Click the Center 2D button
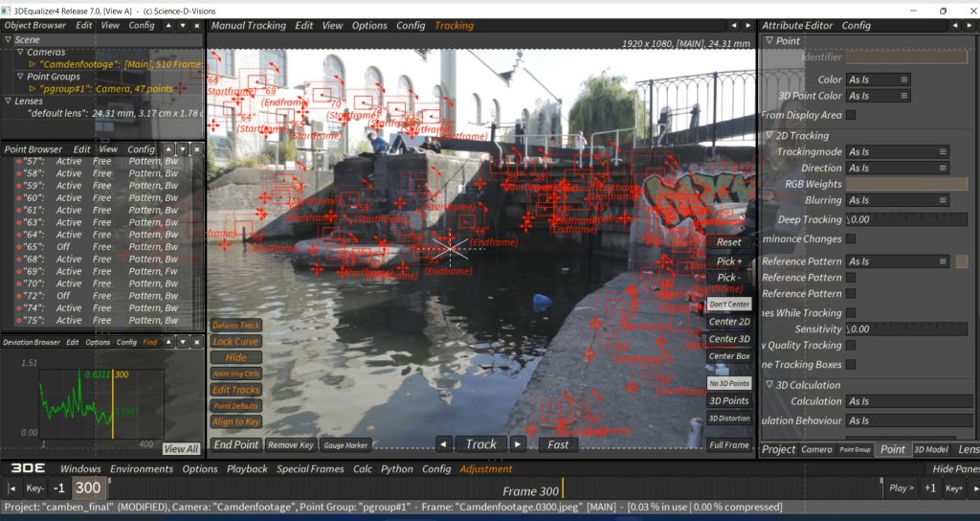 [x=728, y=322]
